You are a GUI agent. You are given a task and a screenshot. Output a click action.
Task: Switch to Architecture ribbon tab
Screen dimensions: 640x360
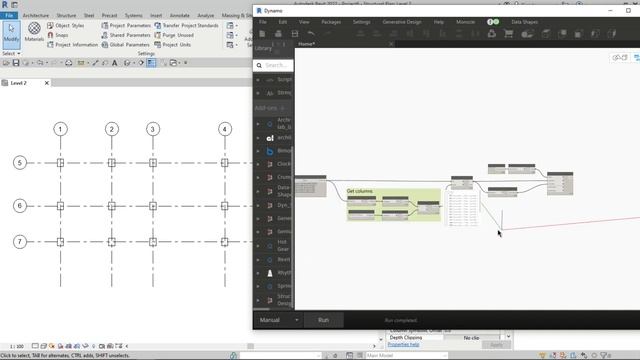(x=36, y=16)
